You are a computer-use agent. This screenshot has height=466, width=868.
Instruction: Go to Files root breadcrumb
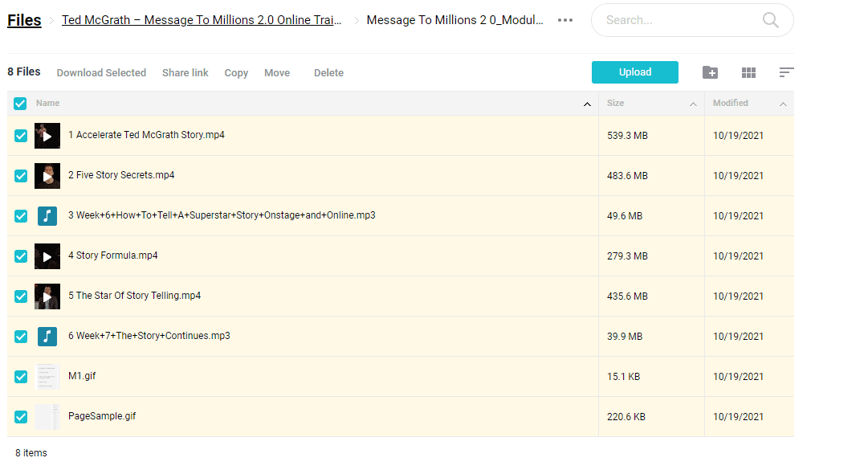24,20
